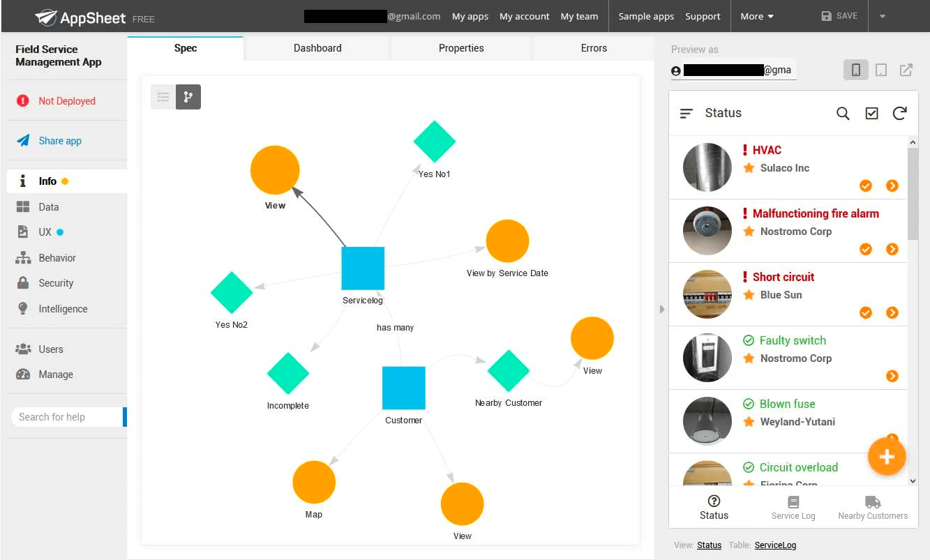This screenshot has width=930, height=560.
Task: Switch to list view toggle in Spec
Action: (163, 97)
